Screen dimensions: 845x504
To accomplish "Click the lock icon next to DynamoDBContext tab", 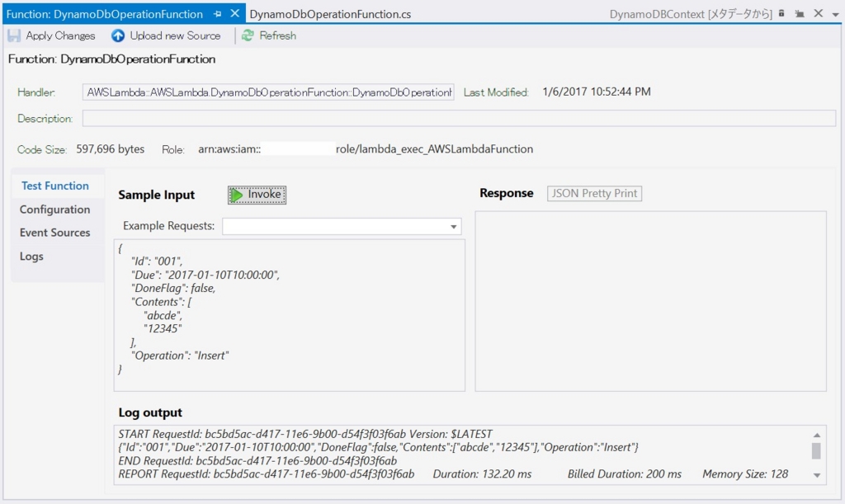I will [x=781, y=13].
